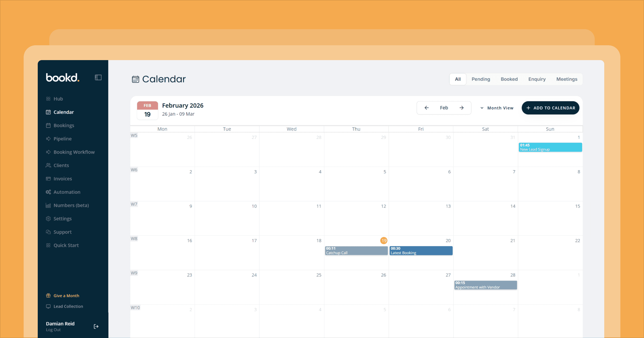The height and width of the screenshot is (338, 644).
Task: Go to previous month arrow
Action: coord(427,108)
